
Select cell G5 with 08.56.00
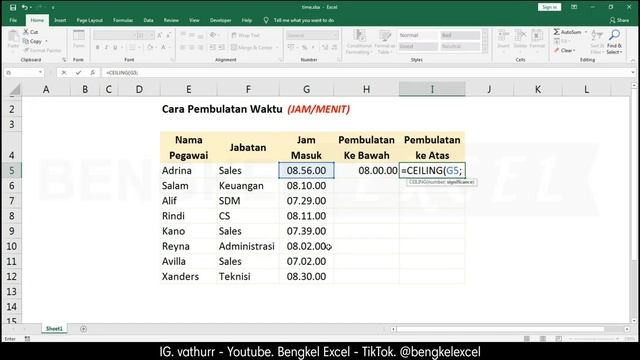306,171
